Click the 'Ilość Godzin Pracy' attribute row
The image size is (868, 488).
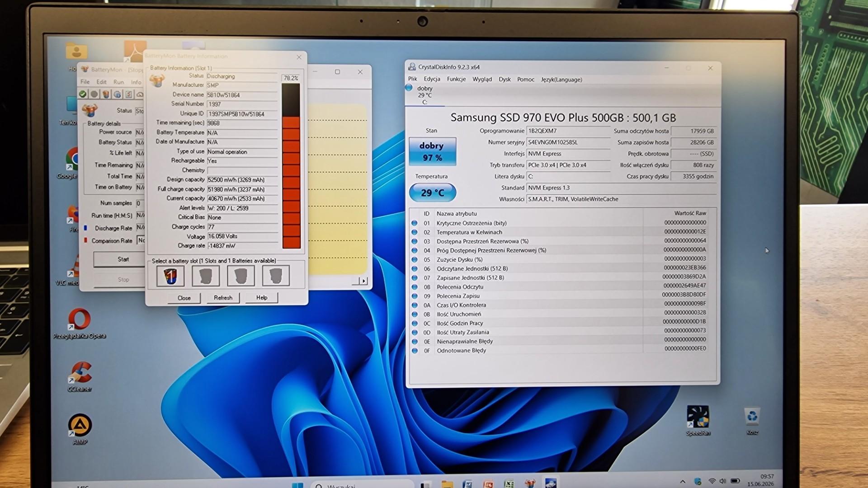click(562, 323)
